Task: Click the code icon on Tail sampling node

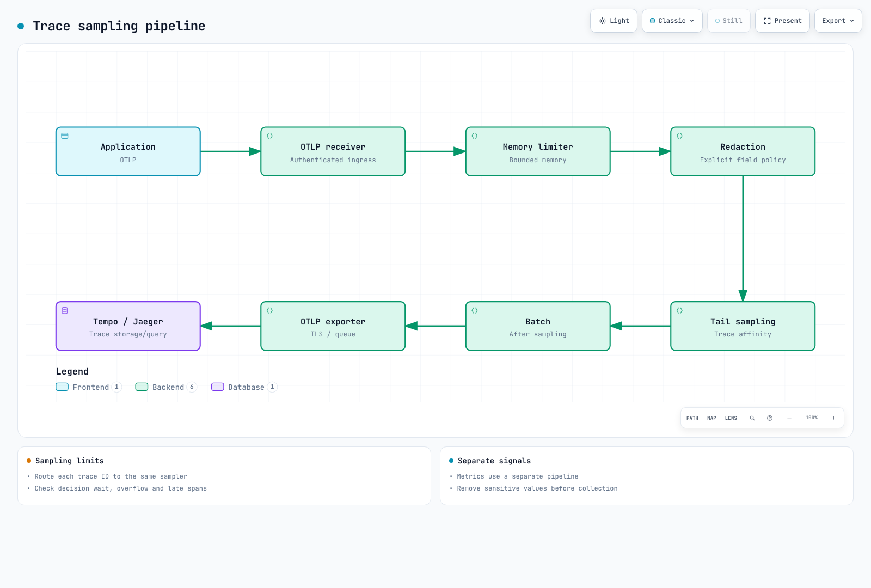Action: point(679,310)
